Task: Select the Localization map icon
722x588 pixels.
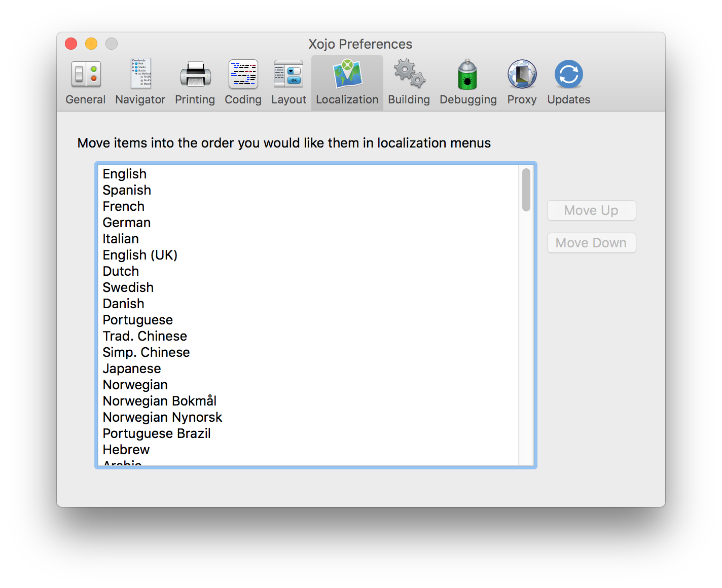Action: point(347,73)
